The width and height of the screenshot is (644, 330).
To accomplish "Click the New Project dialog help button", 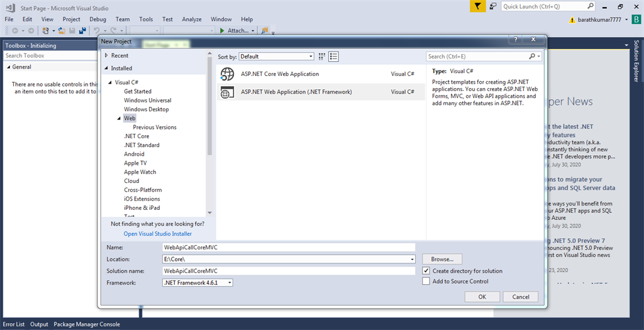I will point(516,40).
